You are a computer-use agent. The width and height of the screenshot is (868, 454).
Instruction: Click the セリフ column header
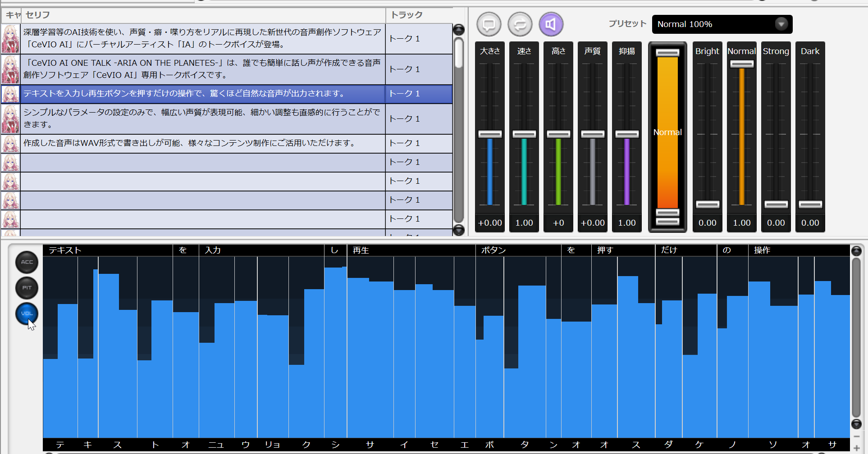coord(203,15)
